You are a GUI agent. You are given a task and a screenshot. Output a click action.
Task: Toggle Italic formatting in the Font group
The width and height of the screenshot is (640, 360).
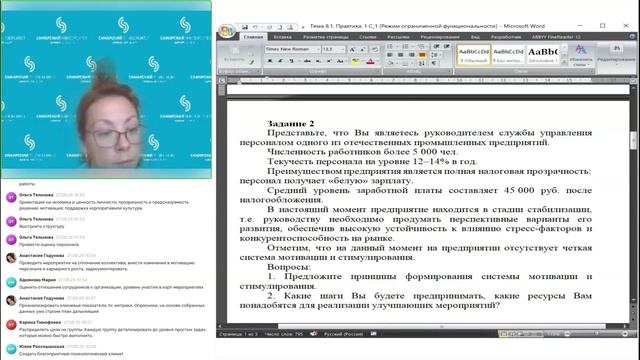pos(280,61)
